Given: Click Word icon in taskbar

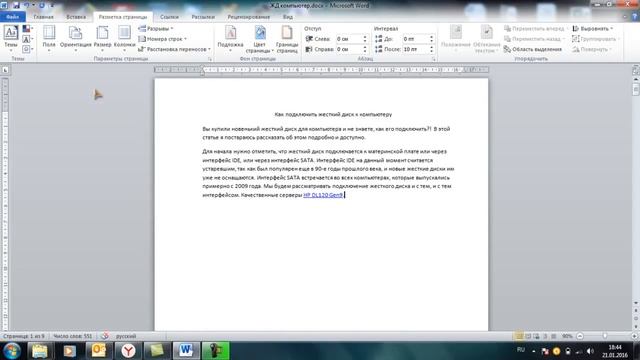Looking at the screenshot, I should tap(186, 351).
